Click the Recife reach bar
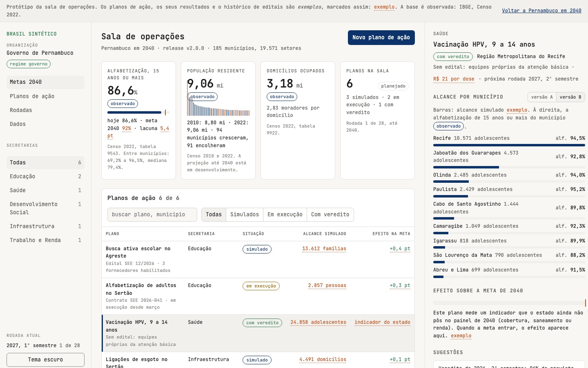Image resolution: width=588 pixels, height=368 pixels. tap(509, 145)
